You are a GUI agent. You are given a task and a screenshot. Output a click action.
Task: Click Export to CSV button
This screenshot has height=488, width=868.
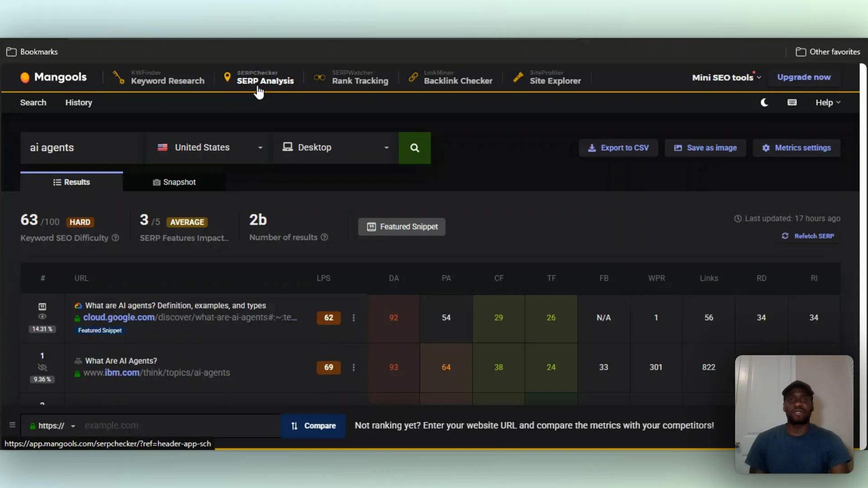[x=618, y=148]
